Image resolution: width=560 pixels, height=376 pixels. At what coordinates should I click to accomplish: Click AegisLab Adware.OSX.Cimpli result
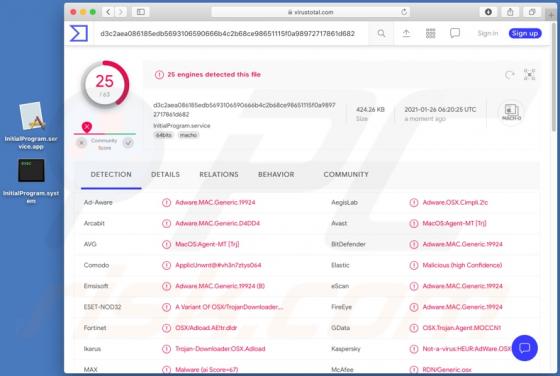(x=455, y=202)
